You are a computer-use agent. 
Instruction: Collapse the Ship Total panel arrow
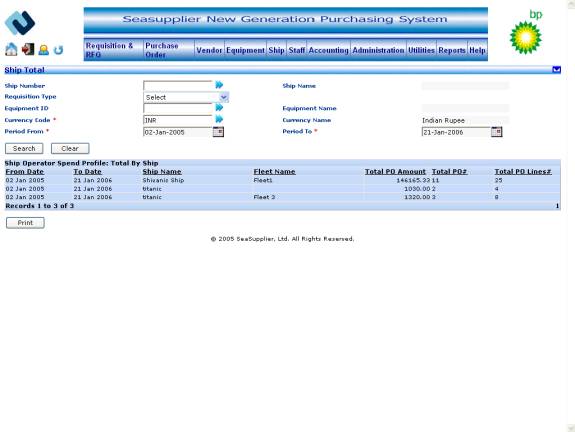(556, 70)
